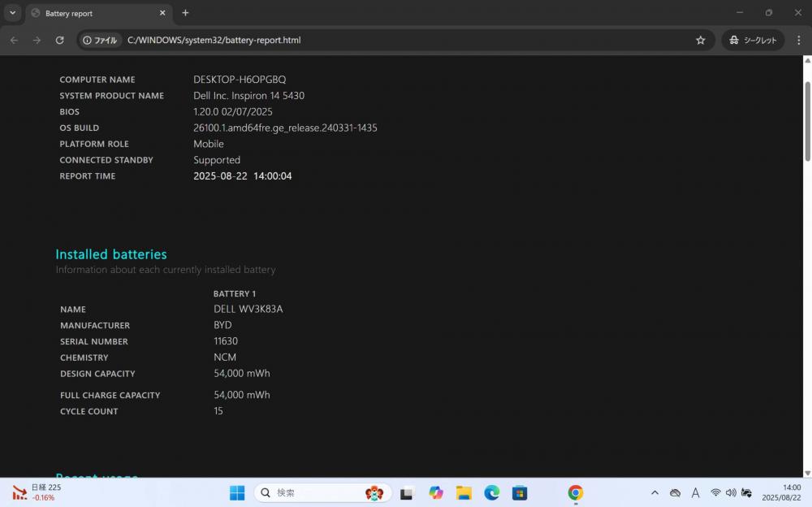
Task: Click the FULL CHARGE CAPACITY label
Action: click(110, 395)
